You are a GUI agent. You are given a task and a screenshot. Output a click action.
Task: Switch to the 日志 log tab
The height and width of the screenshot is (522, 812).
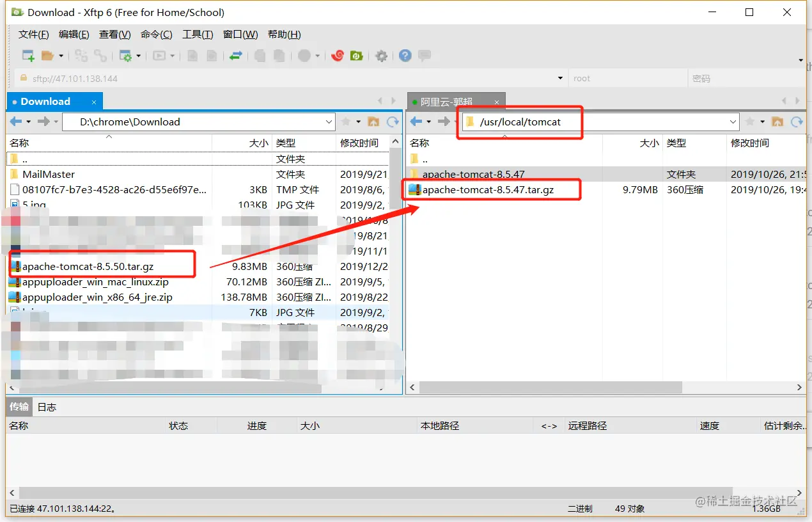pos(47,407)
